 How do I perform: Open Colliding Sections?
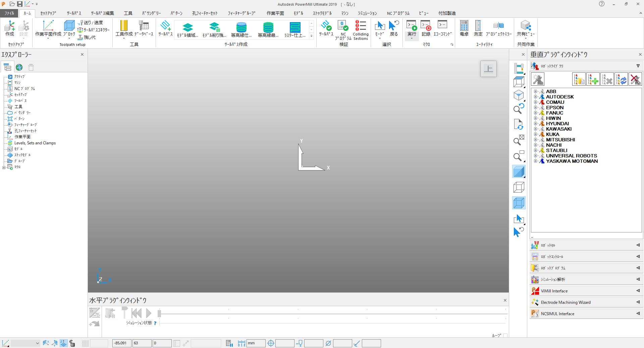[x=361, y=30]
